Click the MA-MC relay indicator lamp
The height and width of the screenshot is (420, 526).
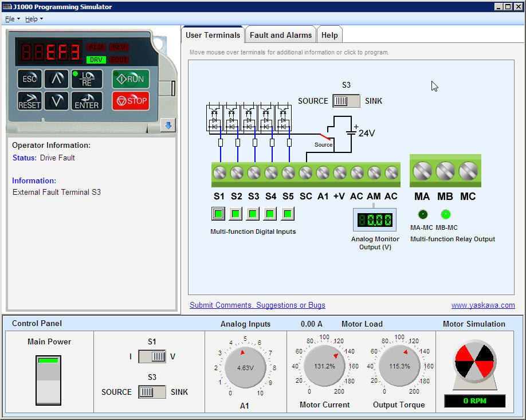click(423, 214)
